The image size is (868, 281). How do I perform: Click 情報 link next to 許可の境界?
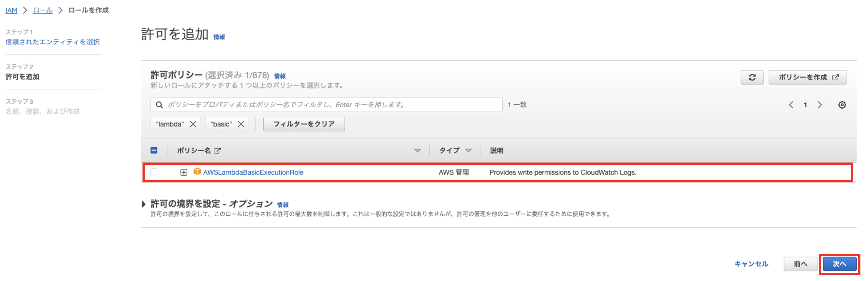coord(283,205)
